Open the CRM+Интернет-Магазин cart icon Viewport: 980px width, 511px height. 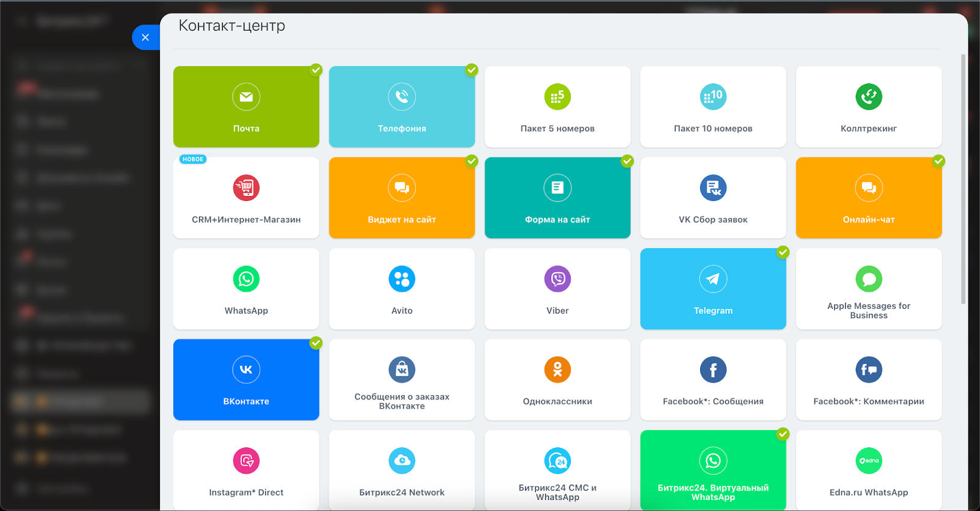[x=246, y=188]
